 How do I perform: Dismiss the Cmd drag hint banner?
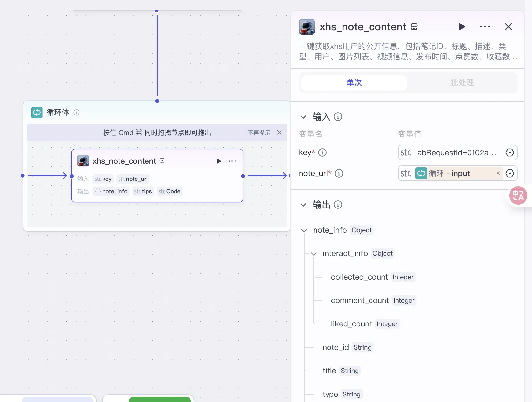click(279, 132)
